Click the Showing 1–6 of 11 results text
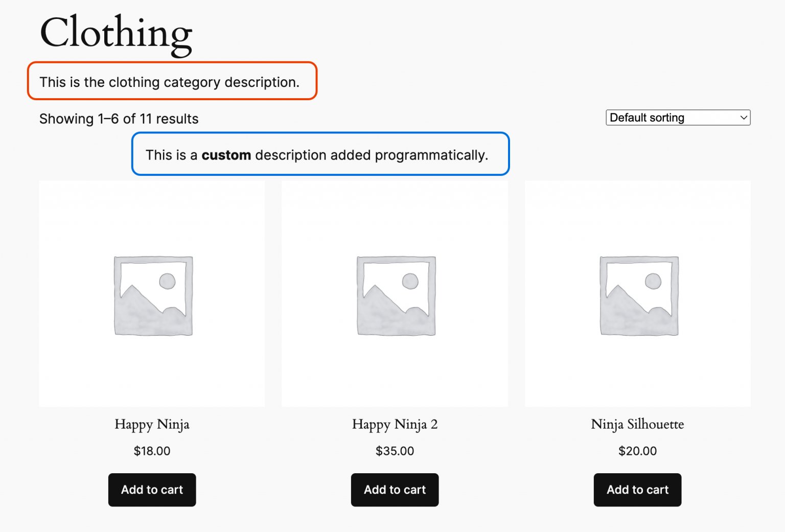The width and height of the screenshot is (785, 532). tap(119, 119)
